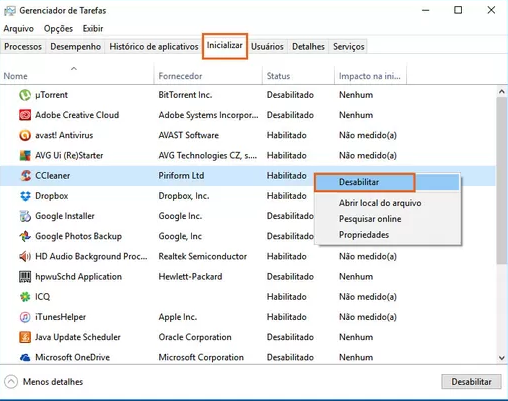Click the Piriform Ltd supplier cell

[181, 176]
